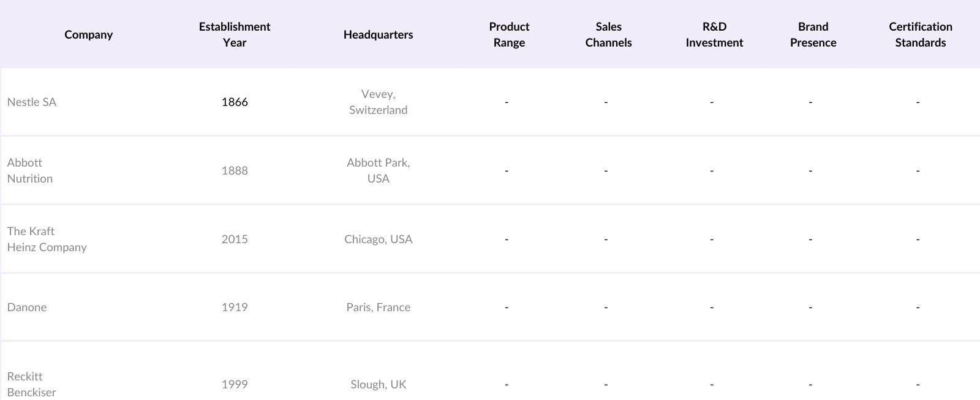Select the Vevey, Switzerland headquarters cell
The image size is (980, 400).
(378, 102)
